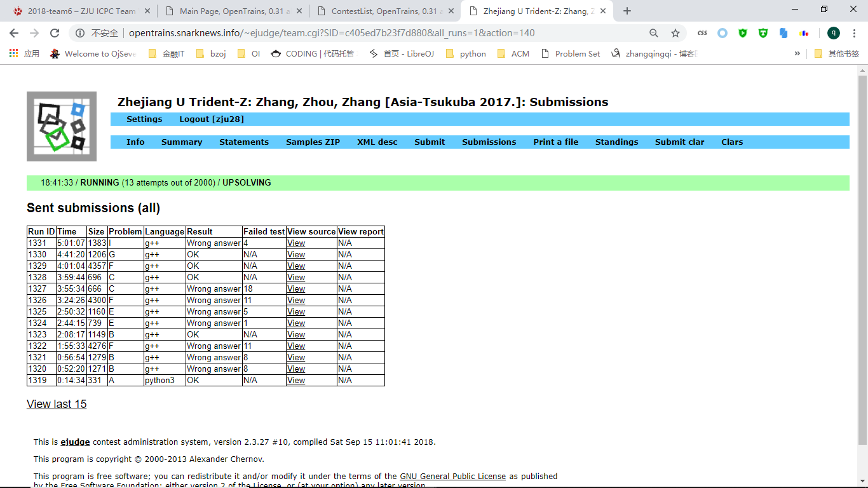Screen dimensions: 868x488
Task: Click the vertical page scrollbar
Action: pyautogui.click(x=862, y=254)
